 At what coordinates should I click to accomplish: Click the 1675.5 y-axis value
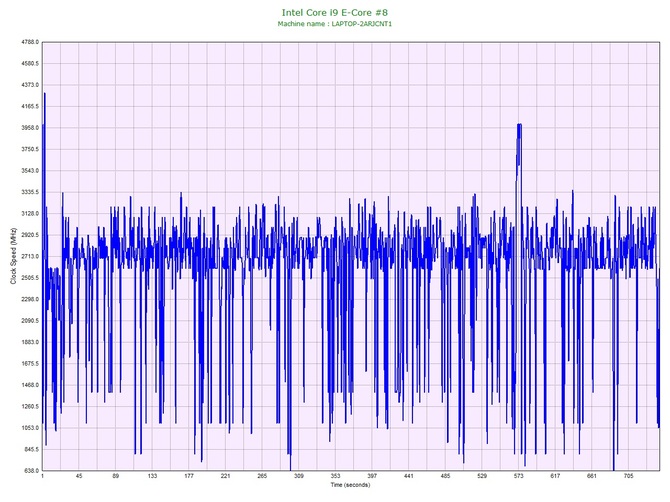point(30,364)
